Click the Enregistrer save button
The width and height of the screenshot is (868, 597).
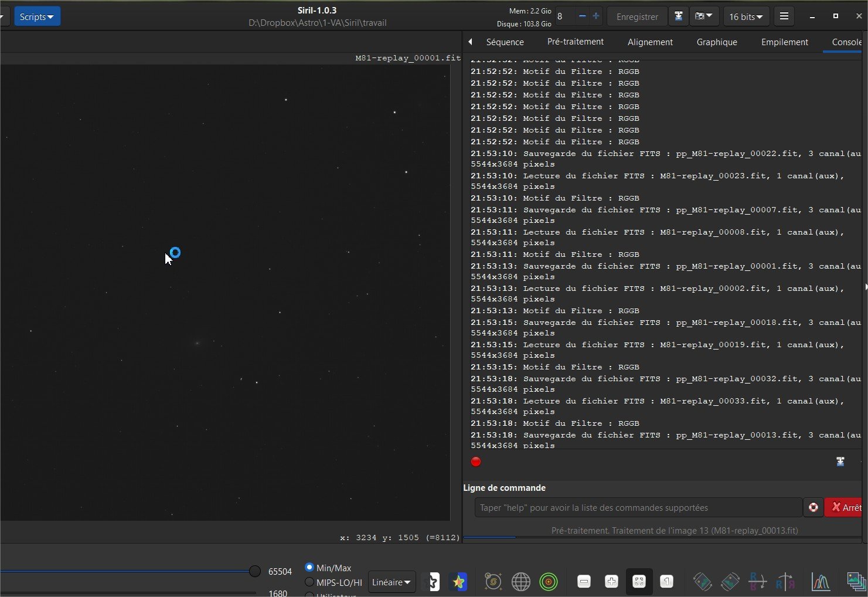pyautogui.click(x=636, y=16)
